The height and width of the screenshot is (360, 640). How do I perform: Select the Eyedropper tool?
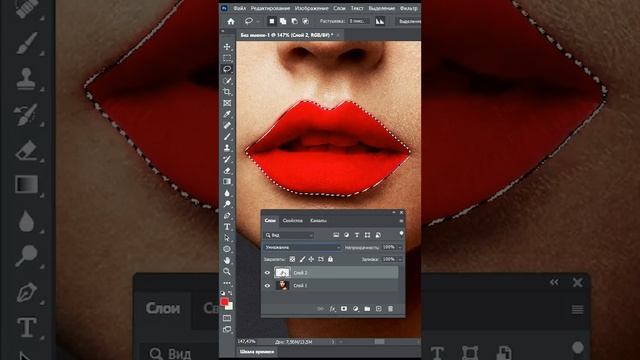click(227, 114)
